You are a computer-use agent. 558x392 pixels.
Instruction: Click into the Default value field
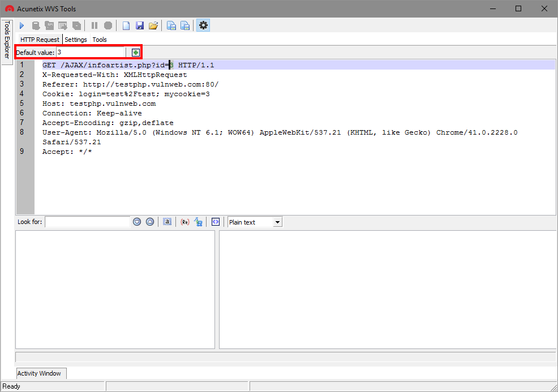tap(91, 52)
